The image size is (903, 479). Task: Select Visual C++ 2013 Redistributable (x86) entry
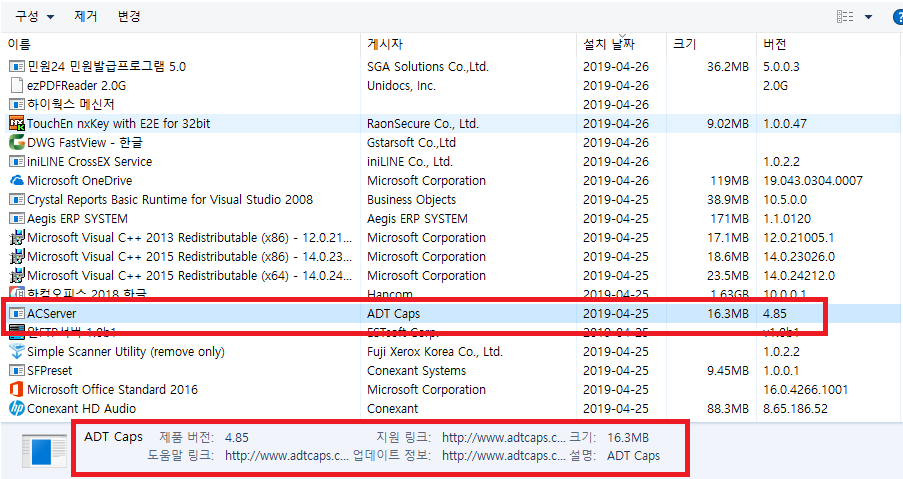[x=189, y=238]
